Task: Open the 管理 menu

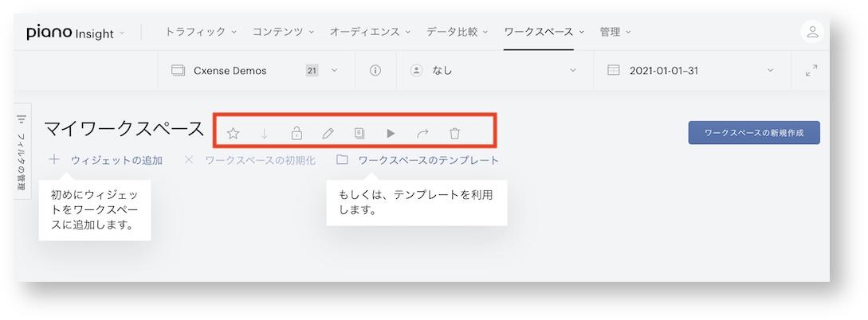Action: (x=615, y=32)
